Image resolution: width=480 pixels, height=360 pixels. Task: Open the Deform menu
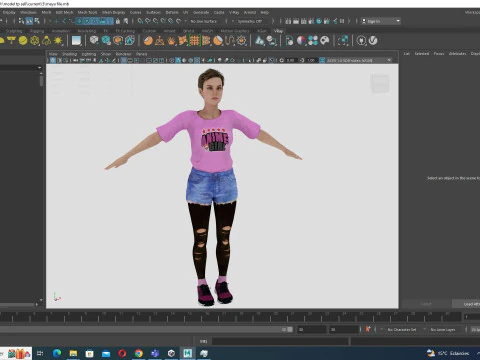pyautogui.click(x=172, y=12)
